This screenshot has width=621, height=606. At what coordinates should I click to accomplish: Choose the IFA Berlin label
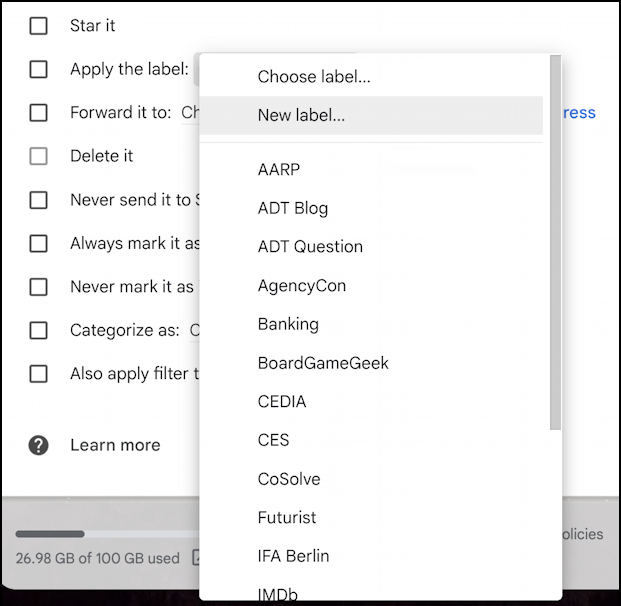pos(371,556)
